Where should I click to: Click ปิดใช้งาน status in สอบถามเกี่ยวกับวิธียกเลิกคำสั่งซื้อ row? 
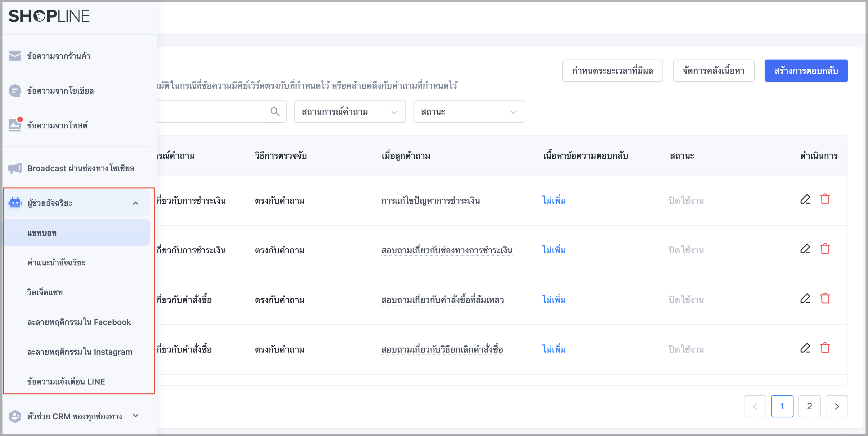coord(686,349)
